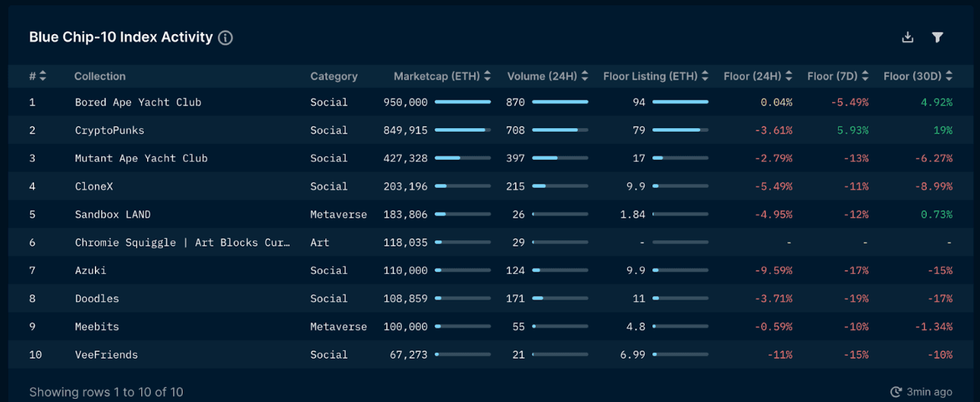The height and width of the screenshot is (402, 980).
Task: Click marketcap value 427,328
Action: (x=406, y=159)
